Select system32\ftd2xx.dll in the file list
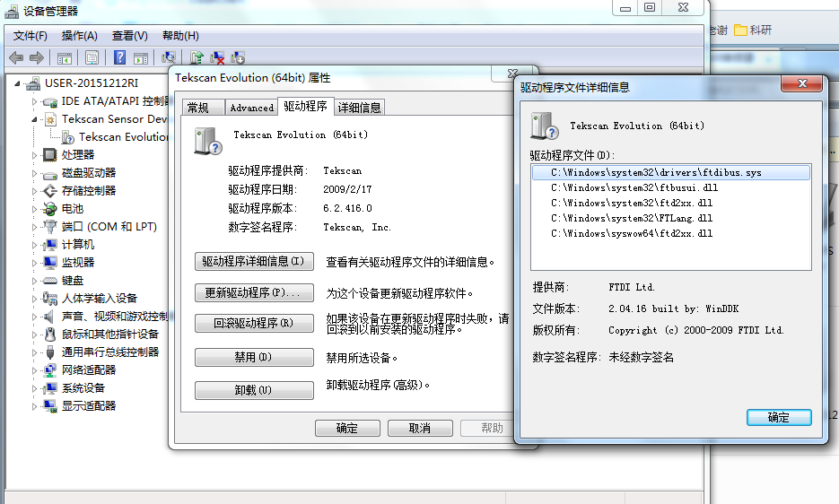839x504 pixels. 671,203
